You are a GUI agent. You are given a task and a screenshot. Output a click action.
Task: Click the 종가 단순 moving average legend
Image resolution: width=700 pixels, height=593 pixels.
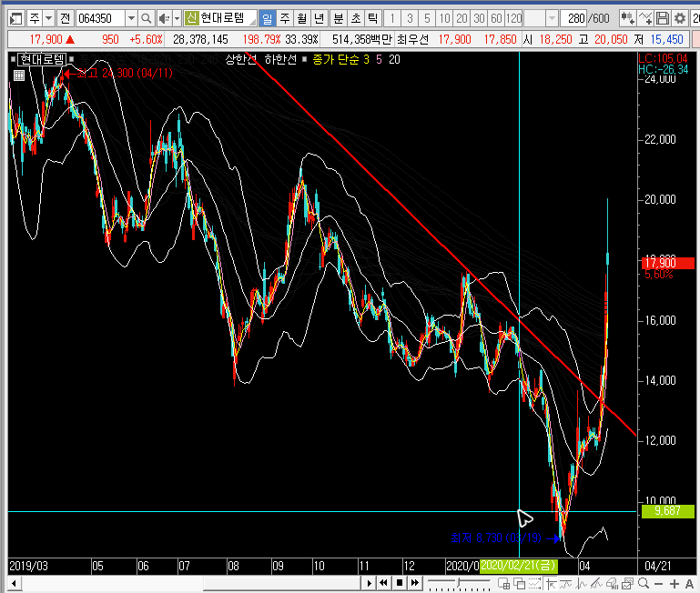(336, 60)
